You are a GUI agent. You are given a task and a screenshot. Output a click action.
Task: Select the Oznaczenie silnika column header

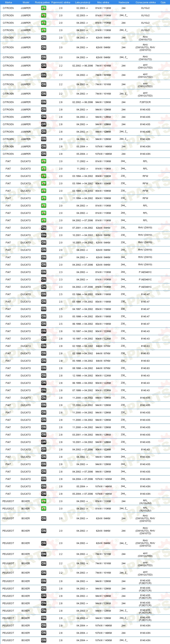(145, 3)
